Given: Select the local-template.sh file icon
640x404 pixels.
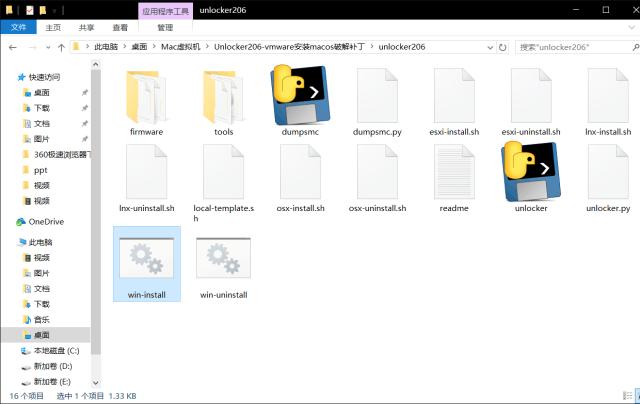Looking at the screenshot, I should 223,172.
